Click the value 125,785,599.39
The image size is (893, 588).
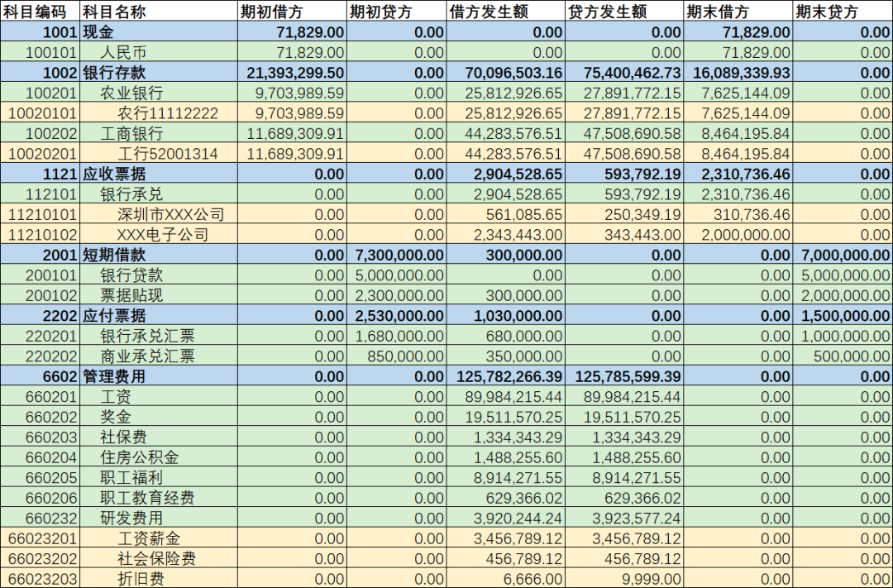point(624,376)
